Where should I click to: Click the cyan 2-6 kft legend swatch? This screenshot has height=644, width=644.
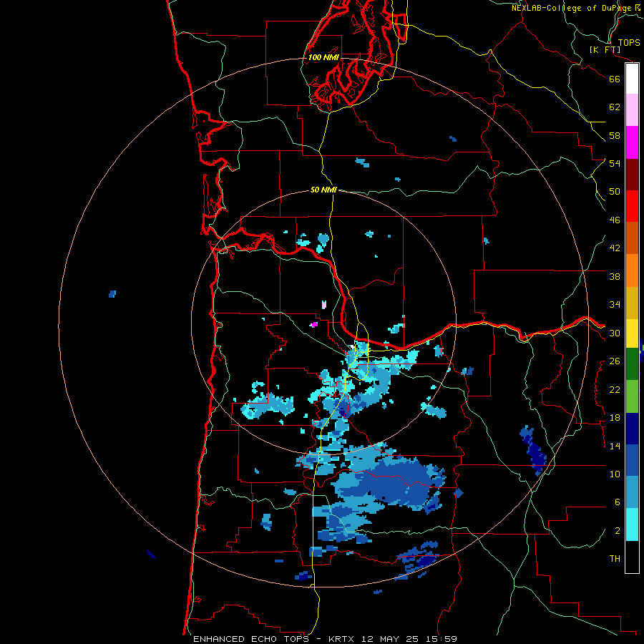coord(632,525)
